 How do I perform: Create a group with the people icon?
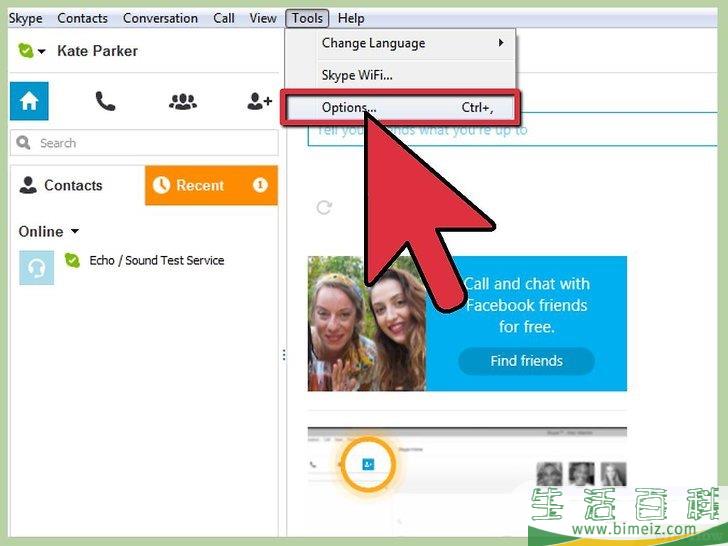pos(183,101)
